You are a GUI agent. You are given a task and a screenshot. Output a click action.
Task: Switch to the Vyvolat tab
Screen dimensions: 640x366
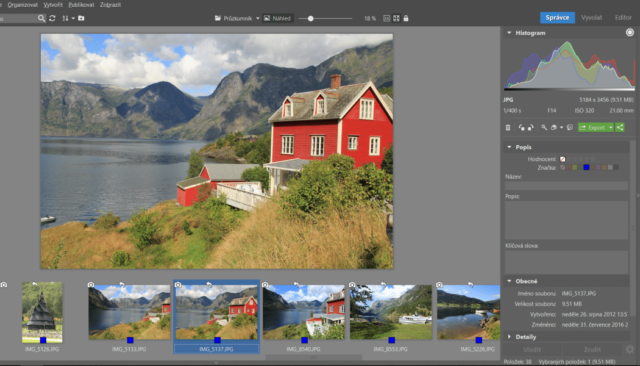point(591,18)
